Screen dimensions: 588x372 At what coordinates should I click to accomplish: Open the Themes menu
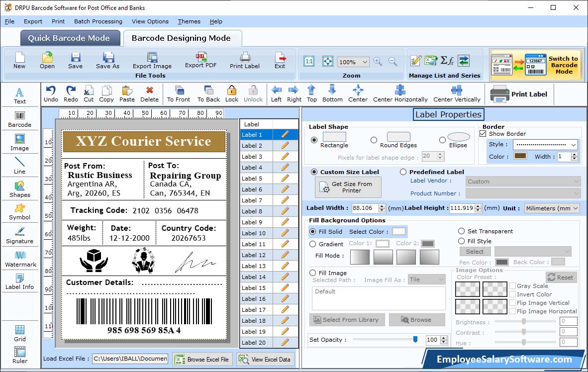pos(189,21)
